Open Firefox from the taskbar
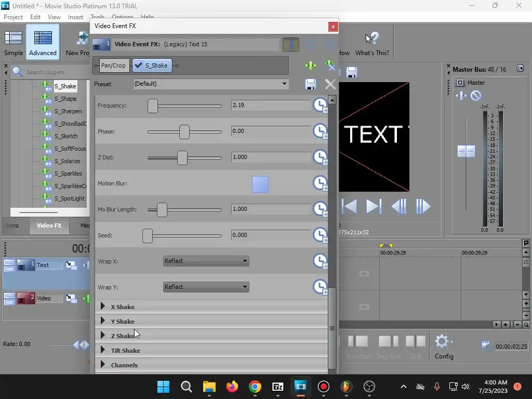 [x=232, y=387]
